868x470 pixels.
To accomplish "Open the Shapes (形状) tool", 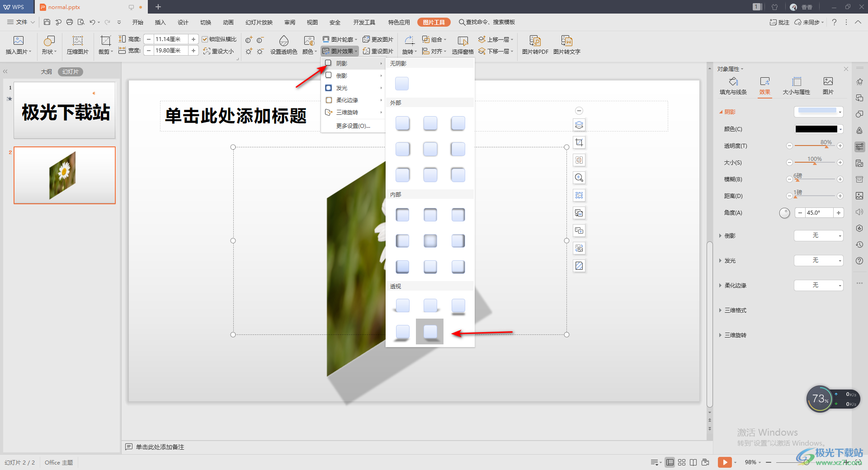I will (x=49, y=41).
